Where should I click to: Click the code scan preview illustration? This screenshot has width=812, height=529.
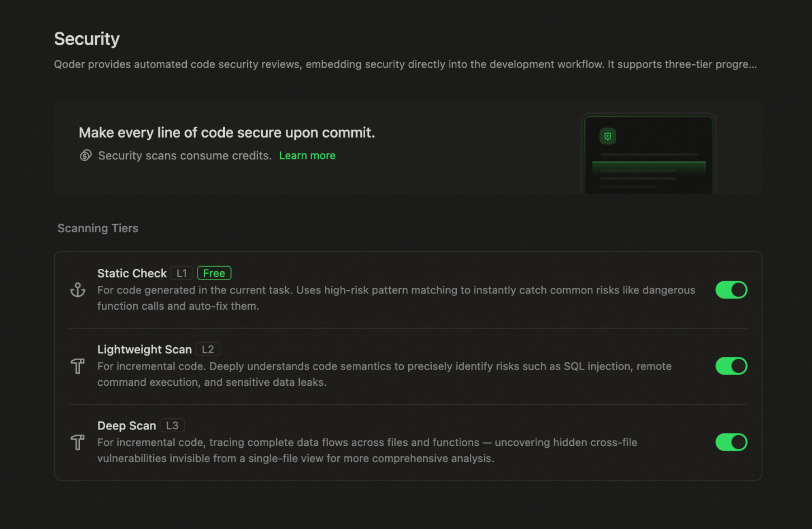[649, 154]
